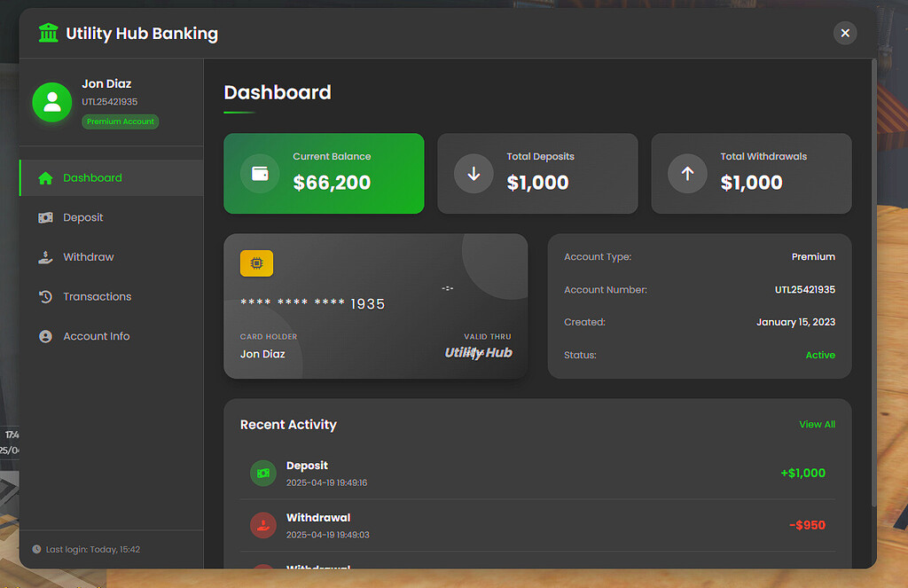Viewport: 908px width, 588px height.
Task: Click the Withdraw hand icon in sidebar
Action: pos(46,257)
